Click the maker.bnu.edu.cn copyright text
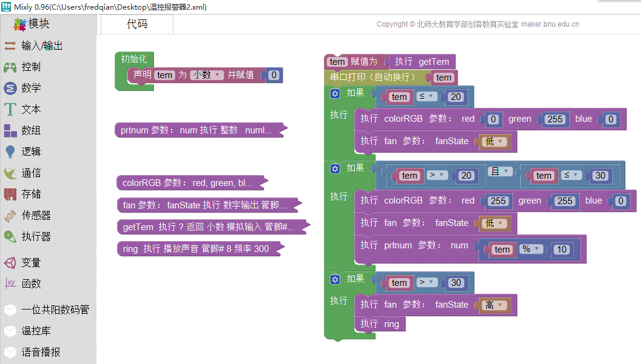 coord(550,24)
